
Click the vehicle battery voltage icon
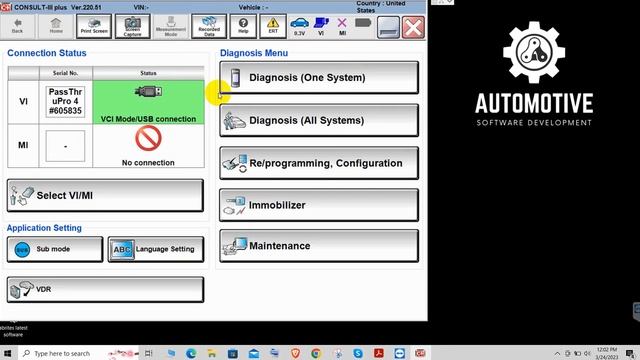(x=300, y=27)
